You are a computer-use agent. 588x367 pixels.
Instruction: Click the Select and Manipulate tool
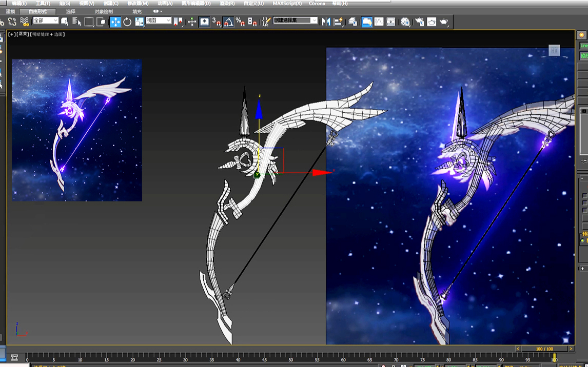(192, 22)
